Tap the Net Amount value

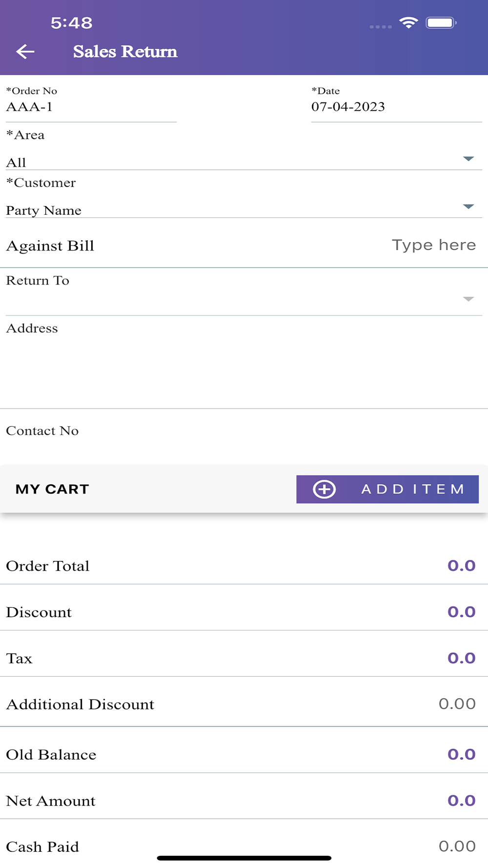pos(462,800)
